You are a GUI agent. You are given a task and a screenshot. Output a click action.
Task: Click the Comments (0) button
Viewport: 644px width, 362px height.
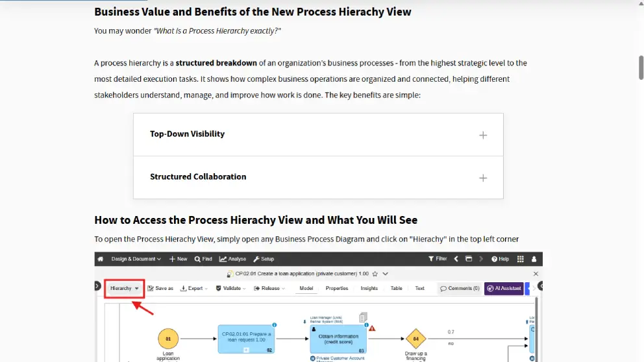tap(460, 288)
